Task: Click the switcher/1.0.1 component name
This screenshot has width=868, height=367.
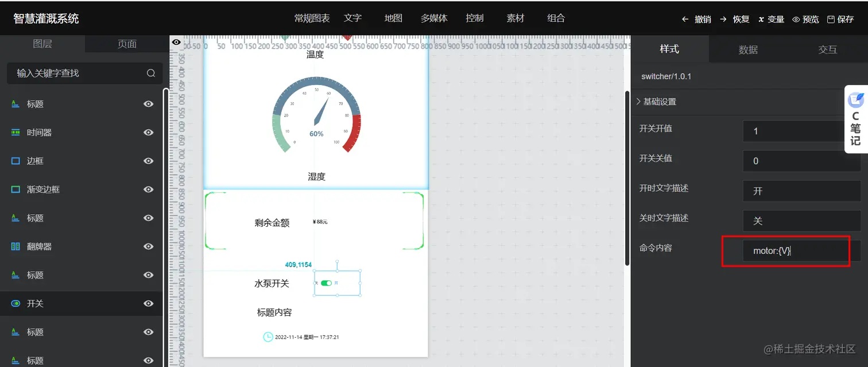Action: (666, 76)
